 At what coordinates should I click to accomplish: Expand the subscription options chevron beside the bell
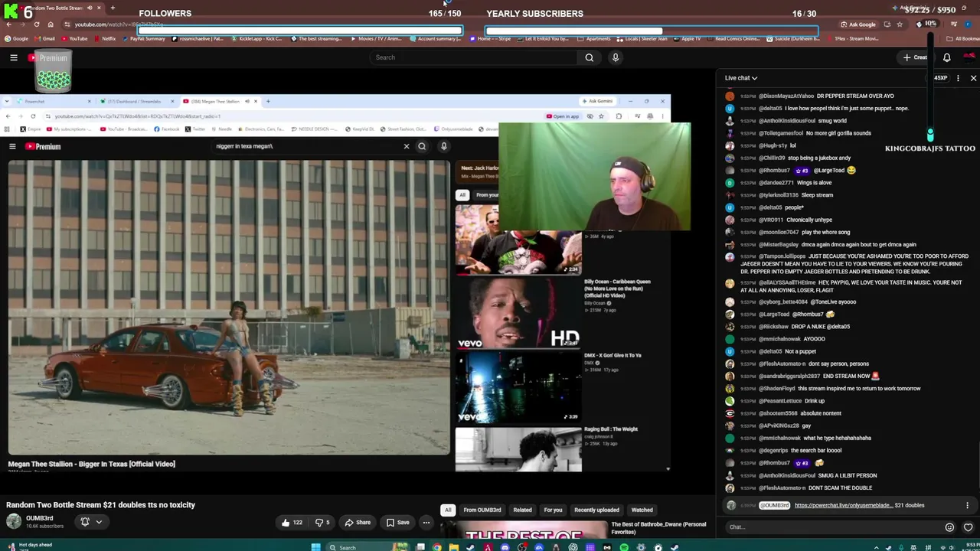click(x=99, y=522)
